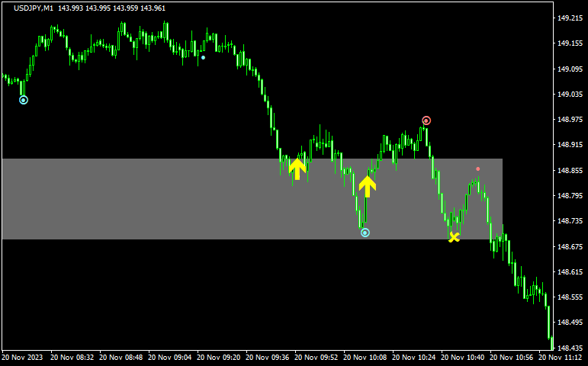Click the first yellow up arrow signal

[297, 168]
